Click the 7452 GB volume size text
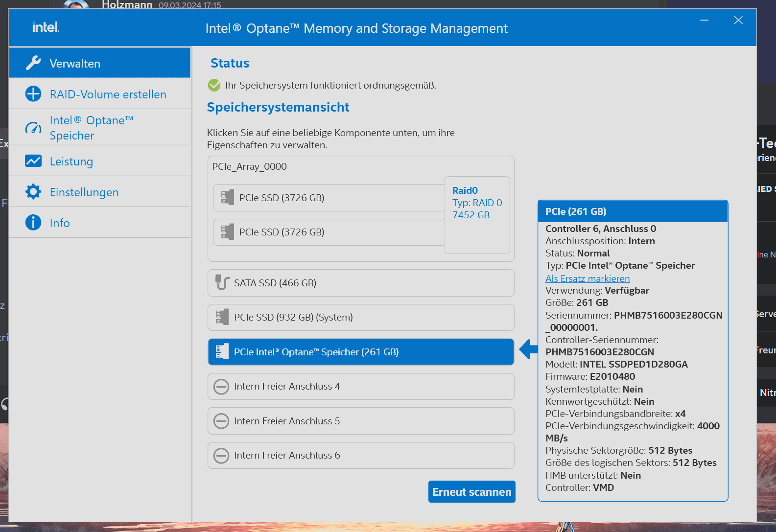This screenshot has width=776, height=532. tap(471, 215)
